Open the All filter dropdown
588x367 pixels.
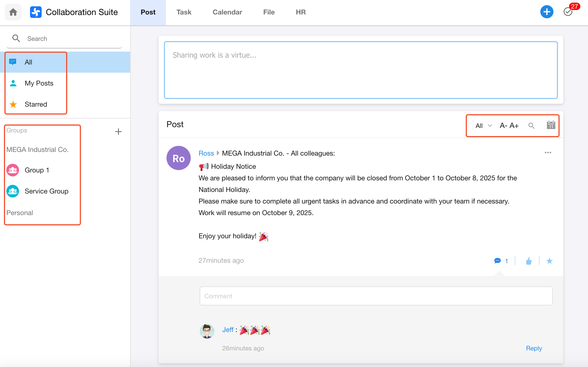[483, 126]
